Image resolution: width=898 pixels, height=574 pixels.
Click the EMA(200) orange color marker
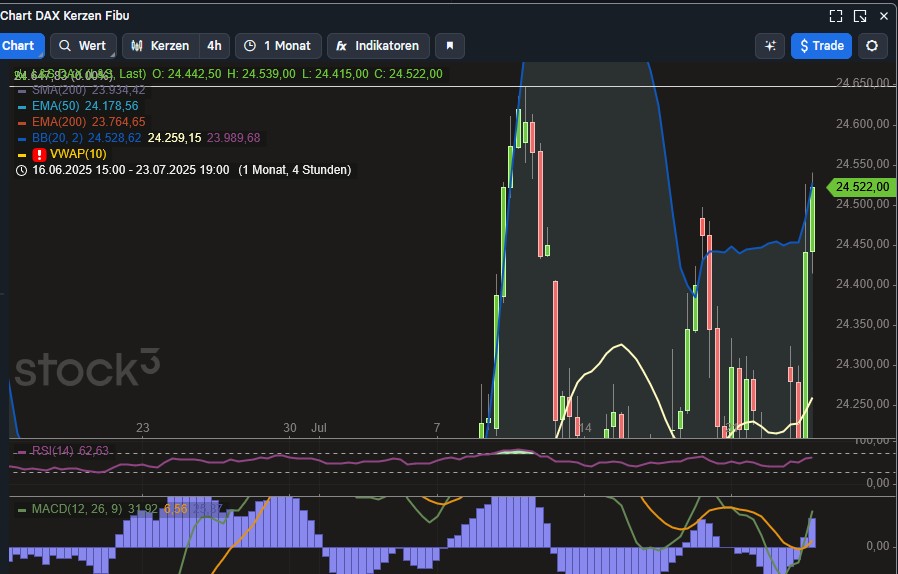pyautogui.click(x=22, y=122)
